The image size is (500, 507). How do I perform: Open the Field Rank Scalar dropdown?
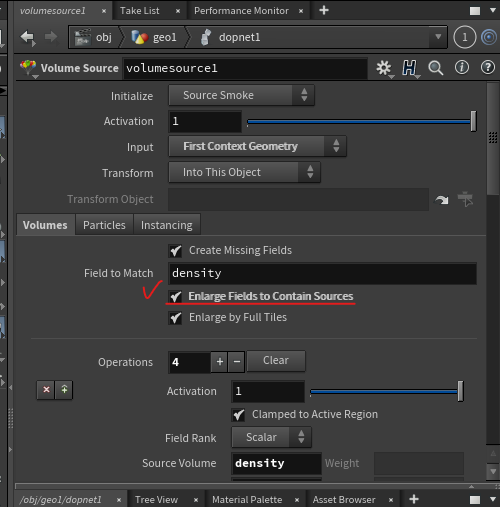(x=271, y=437)
